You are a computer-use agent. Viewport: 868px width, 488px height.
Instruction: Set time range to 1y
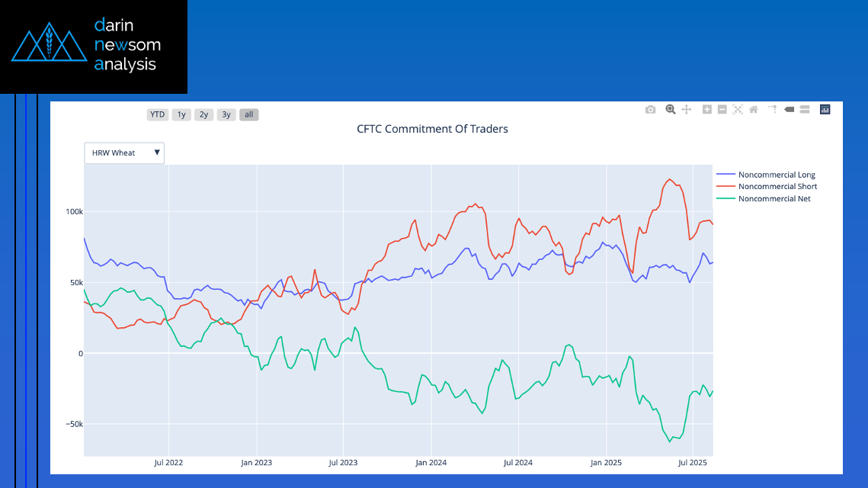coord(181,115)
